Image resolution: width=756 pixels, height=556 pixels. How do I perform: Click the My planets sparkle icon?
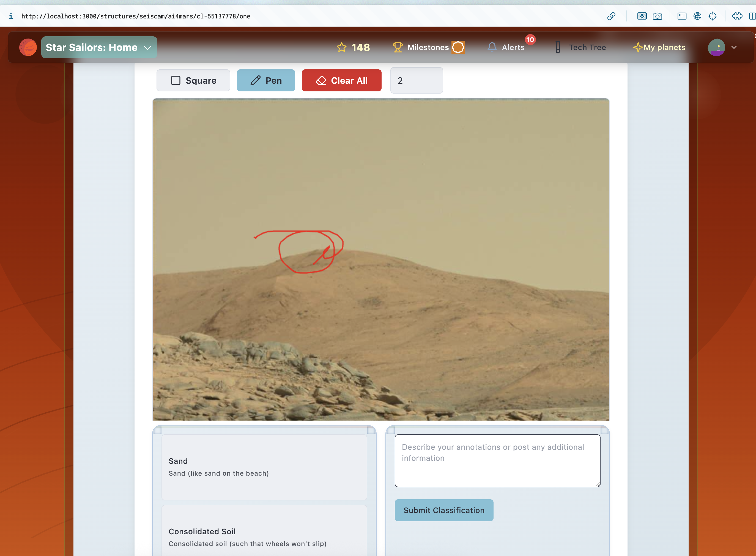point(638,47)
